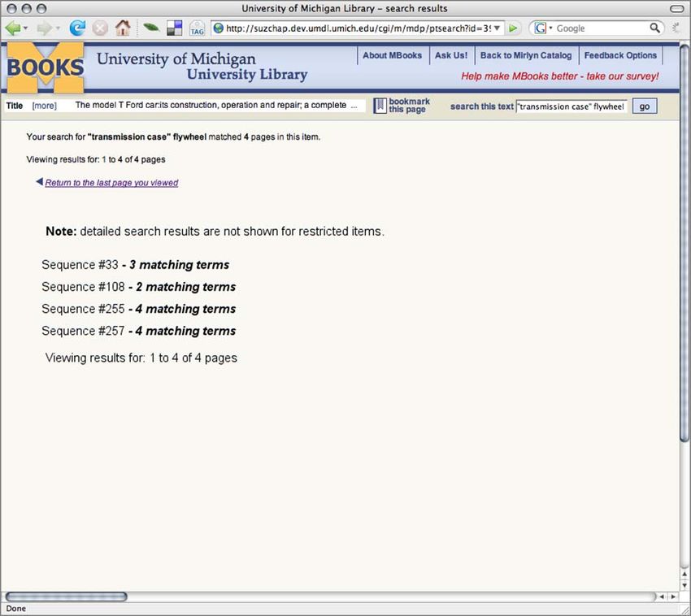The width and height of the screenshot is (691, 616).
Task: Click the browser URL address field
Action: [x=358, y=28]
